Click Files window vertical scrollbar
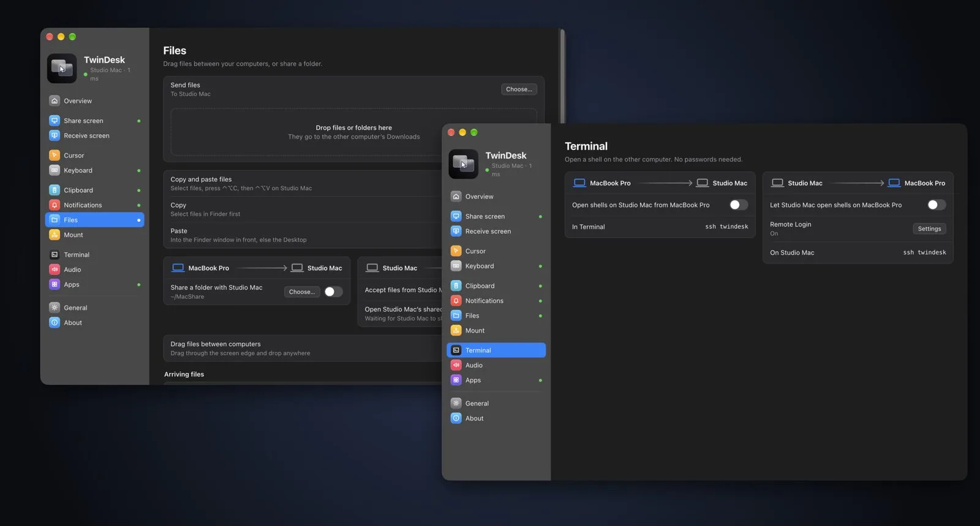Viewport: 980px width, 526px height. 562,77
